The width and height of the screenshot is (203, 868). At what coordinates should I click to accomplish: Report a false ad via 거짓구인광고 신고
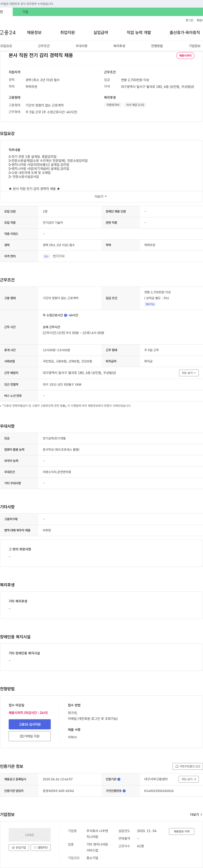(x=188, y=766)
